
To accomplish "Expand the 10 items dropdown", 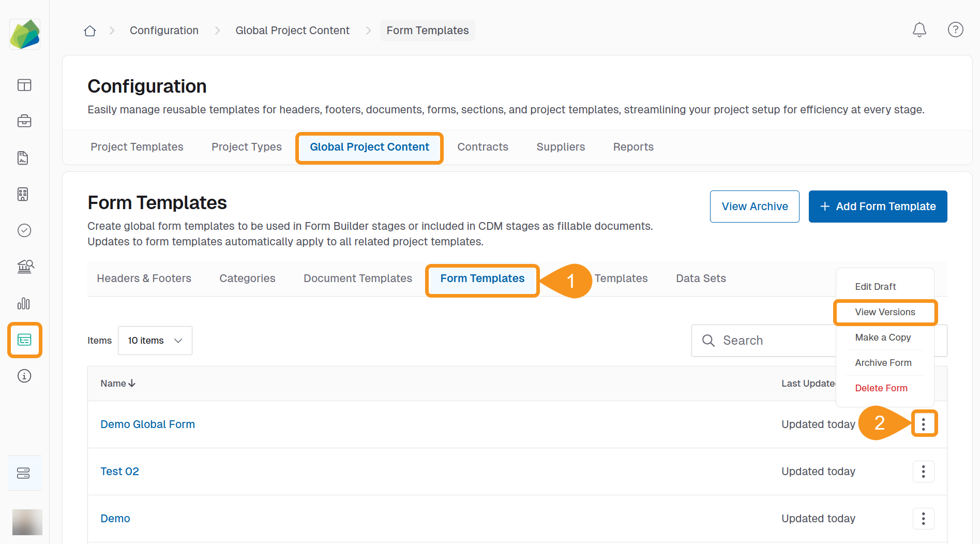I will (x=155, y=341).
